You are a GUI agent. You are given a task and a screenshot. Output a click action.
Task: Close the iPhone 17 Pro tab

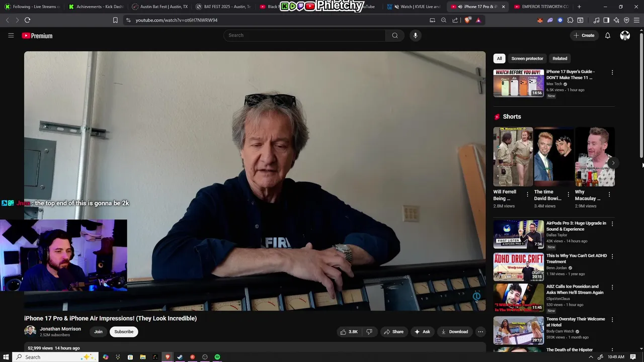[x=503, y=7]
